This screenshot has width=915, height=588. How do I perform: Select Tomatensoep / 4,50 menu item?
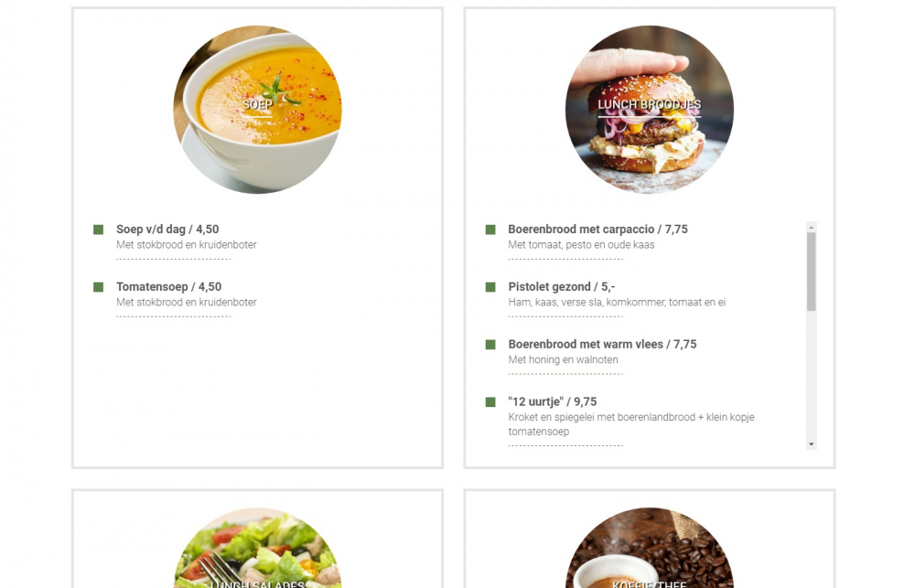pyautogui.click(x=168, y=287)
